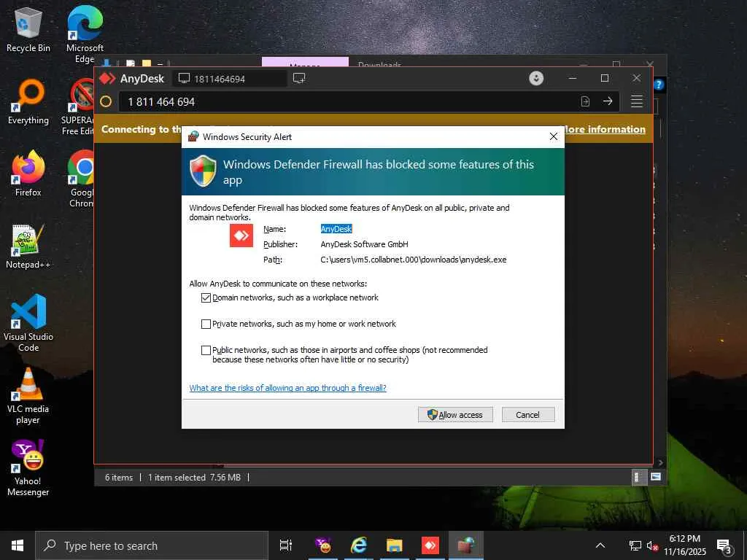Show hidden system tray icons
Image resolution: width=747 pixels, height=560 pixels.
click(600, 545)
